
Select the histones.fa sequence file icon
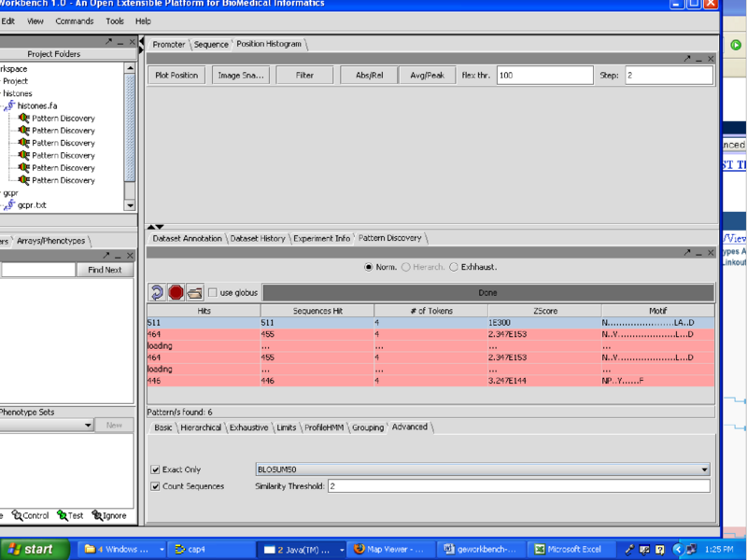point(9,106)
